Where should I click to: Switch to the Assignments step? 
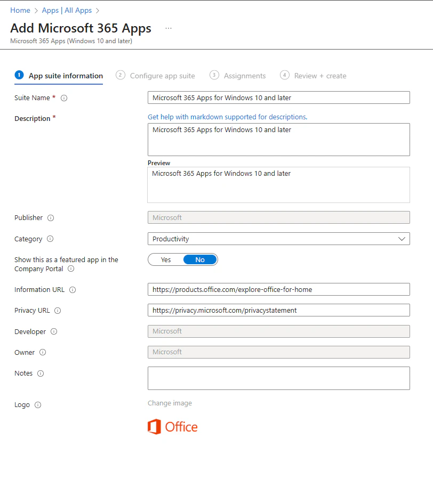(238, 76)
